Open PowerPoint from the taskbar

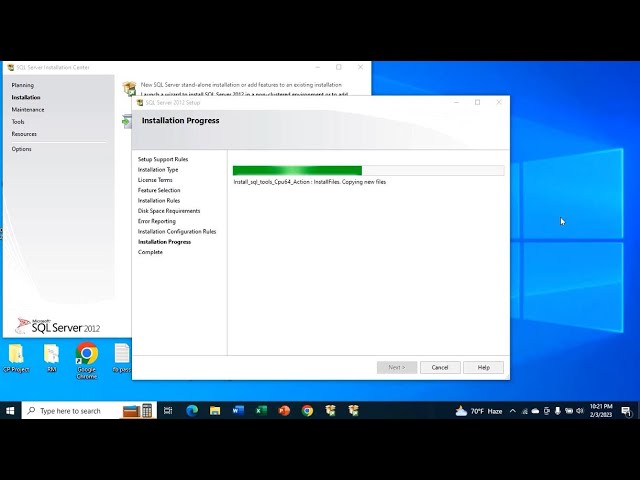284,411
